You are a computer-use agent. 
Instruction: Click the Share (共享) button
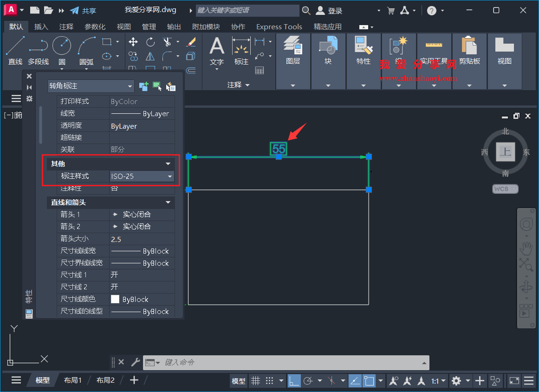83,10
